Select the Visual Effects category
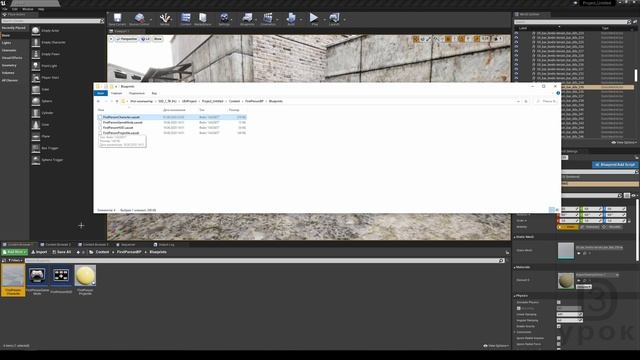This screenshot has width=640, height=360. 12,58
